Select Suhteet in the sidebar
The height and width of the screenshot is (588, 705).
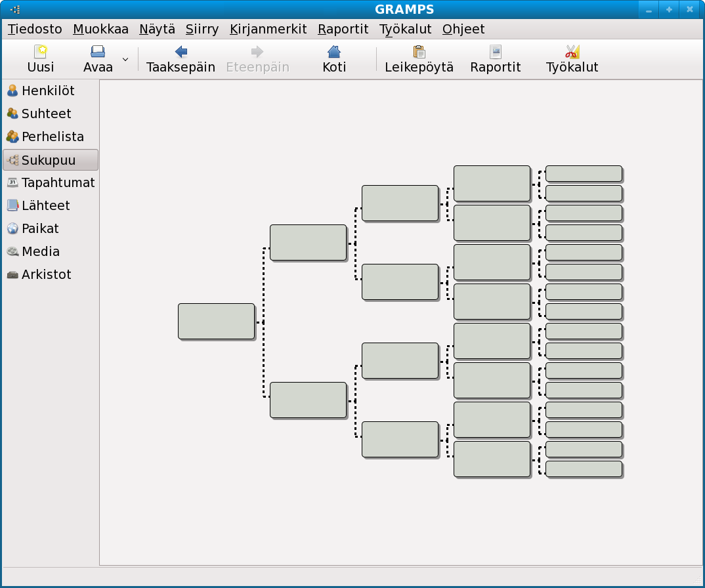tap(46, 114)
